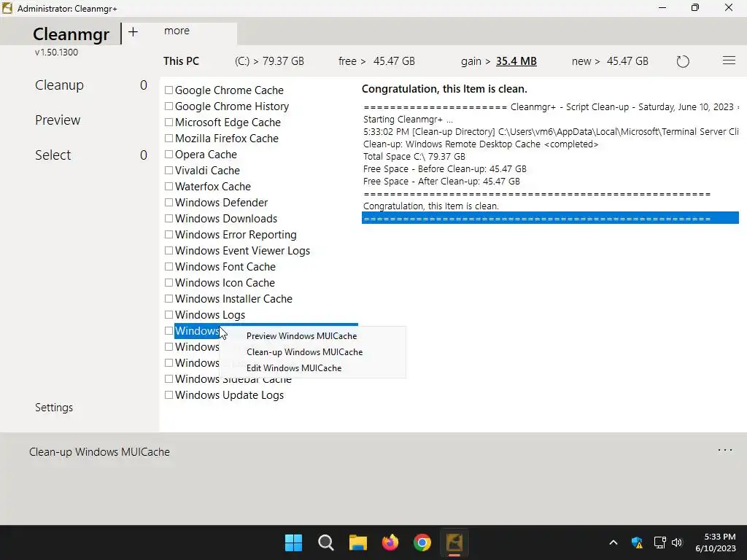
Task: Tick Windows Event Viewer Logs checkbox
Action: tap(169, 251)
